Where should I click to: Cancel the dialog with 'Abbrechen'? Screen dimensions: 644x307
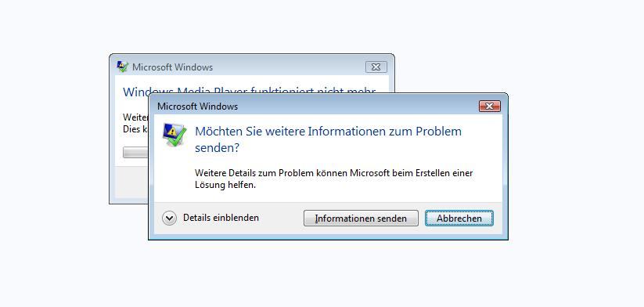coord(459,219)
